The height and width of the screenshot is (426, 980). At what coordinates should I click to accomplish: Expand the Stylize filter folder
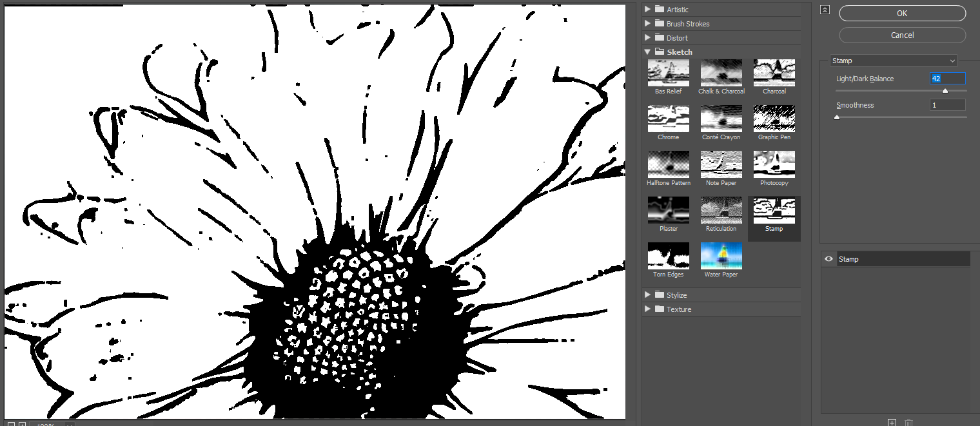click(648, 295)
